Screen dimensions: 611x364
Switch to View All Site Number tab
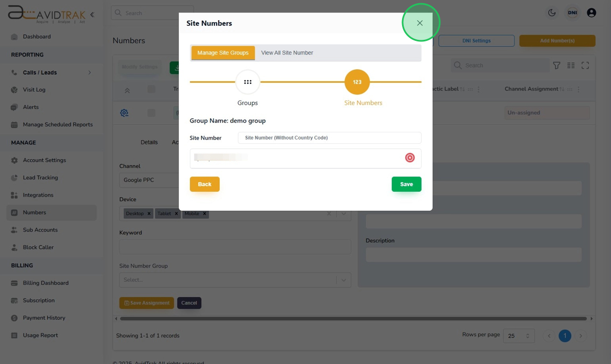(287, 53)
